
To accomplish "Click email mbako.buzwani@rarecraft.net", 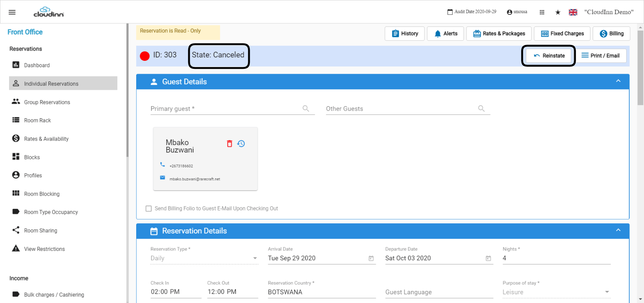I will [x=195, y=179].
